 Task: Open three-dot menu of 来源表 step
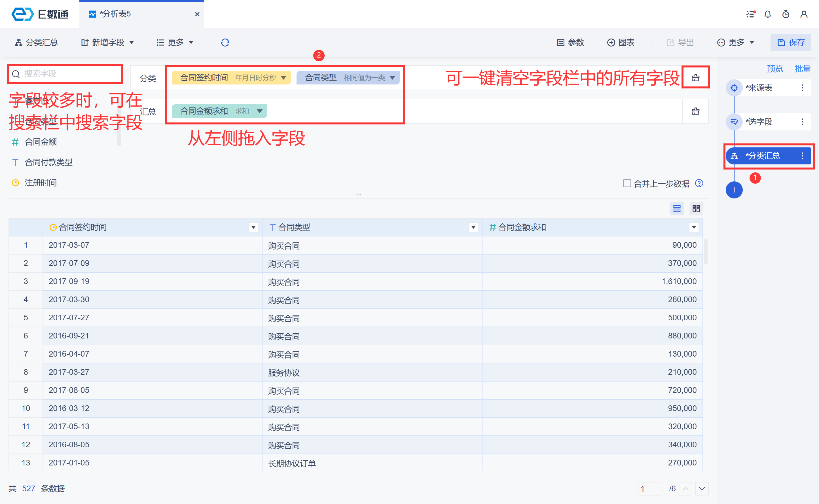coord(802,88)
